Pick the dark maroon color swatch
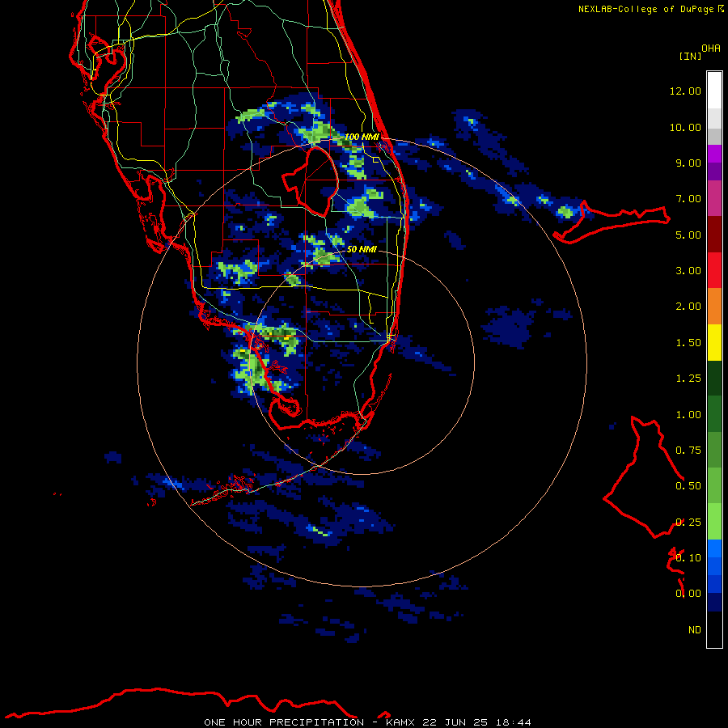Screen dimensions: 728x728 714,235
